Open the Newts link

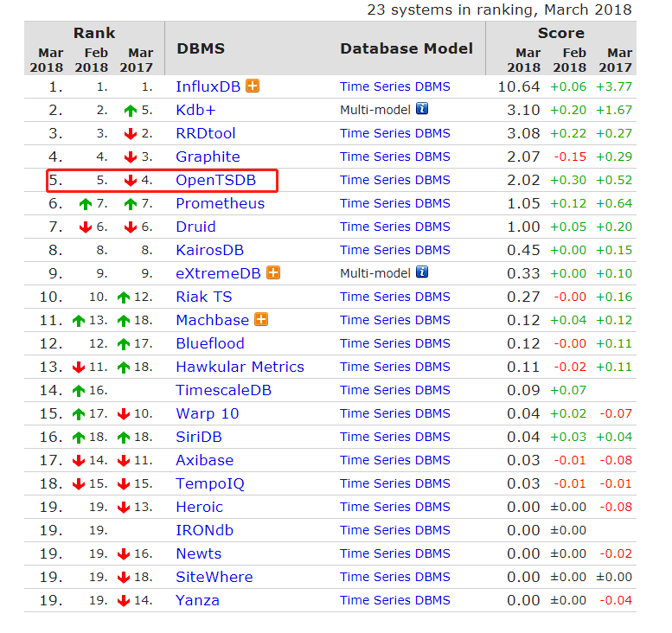point(199,553)
